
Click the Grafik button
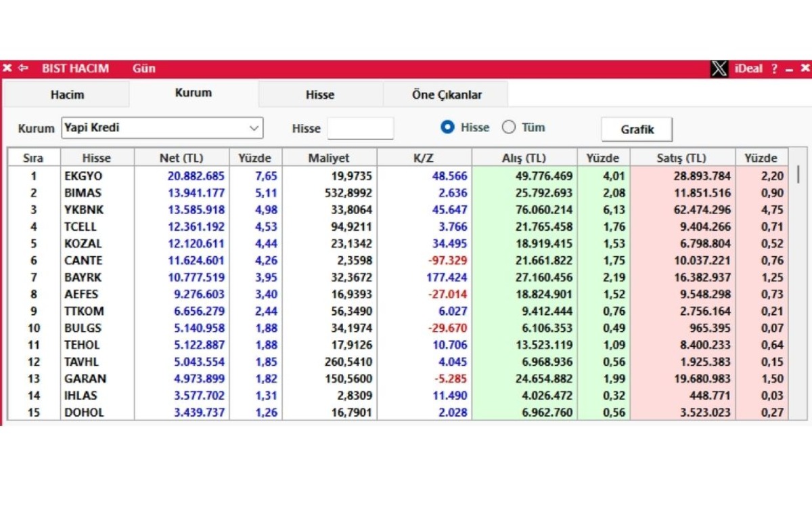pyautogui.click(x=637, y=129)
